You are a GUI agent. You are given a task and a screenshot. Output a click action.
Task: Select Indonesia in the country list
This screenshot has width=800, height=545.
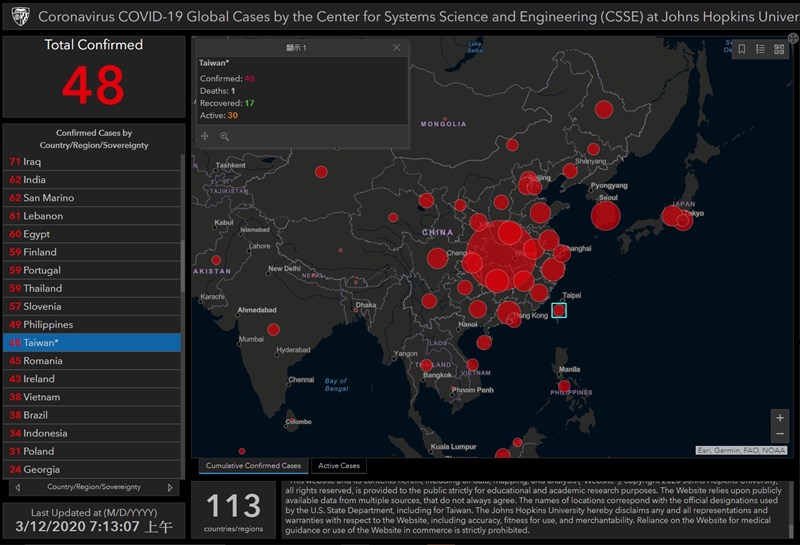(x=92, y=433)
